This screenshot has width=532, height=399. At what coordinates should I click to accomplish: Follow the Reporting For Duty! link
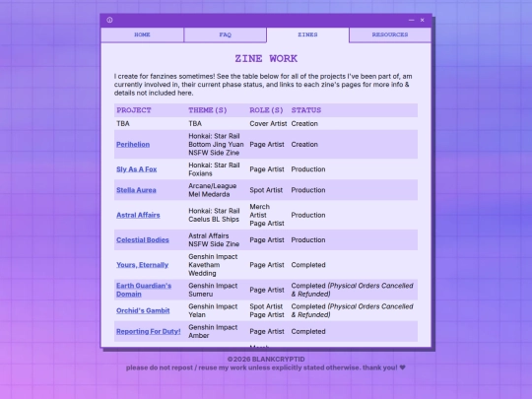(x=148, y=331)
